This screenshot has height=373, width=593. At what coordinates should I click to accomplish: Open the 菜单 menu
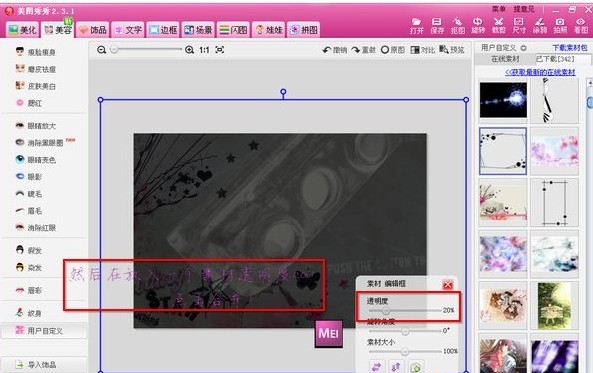click(x=499, y=9)
